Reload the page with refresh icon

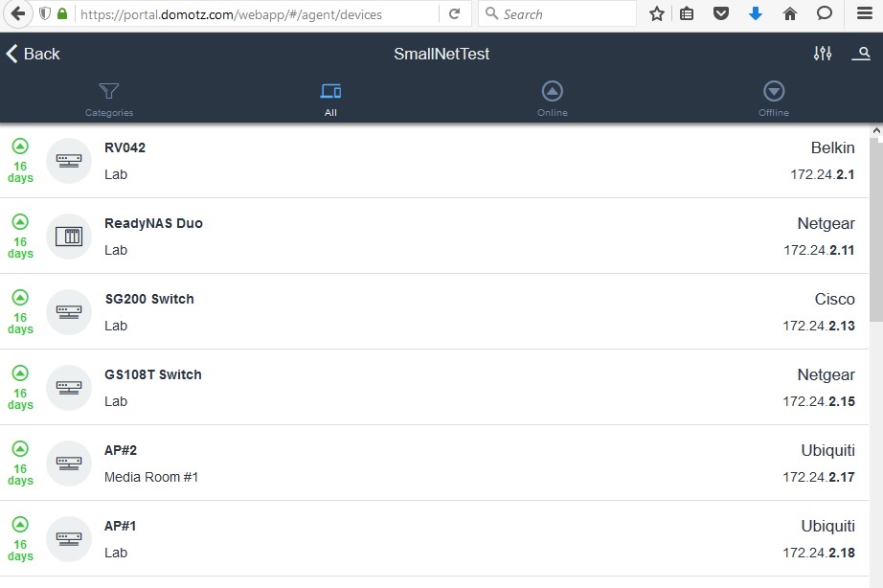click(455, 13)
